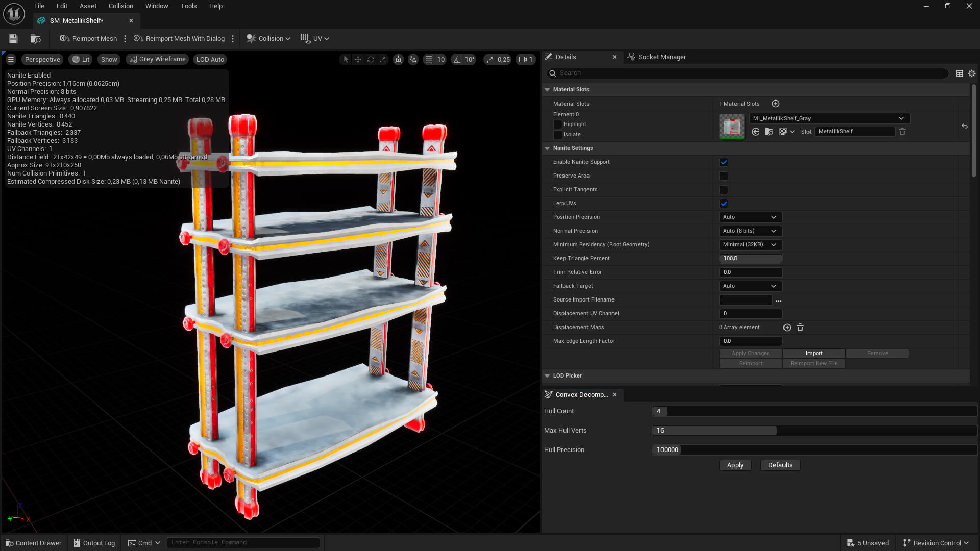Select the translate (move) gizmo tool
The width and height of the screenshot is (980, 551).
[x=358, y=60]
